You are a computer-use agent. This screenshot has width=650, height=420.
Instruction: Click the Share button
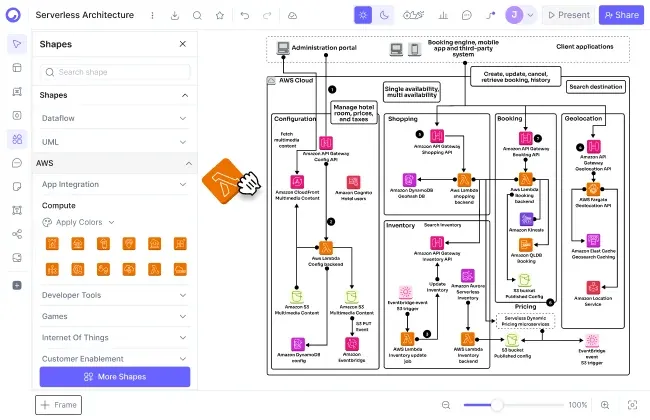[621, 15]
